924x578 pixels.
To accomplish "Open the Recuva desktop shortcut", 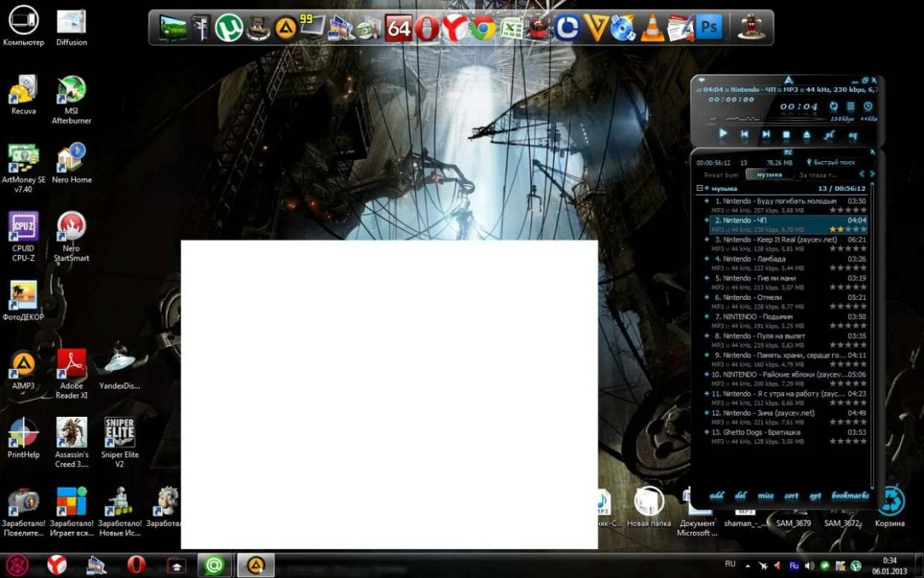I will (24, 95).
